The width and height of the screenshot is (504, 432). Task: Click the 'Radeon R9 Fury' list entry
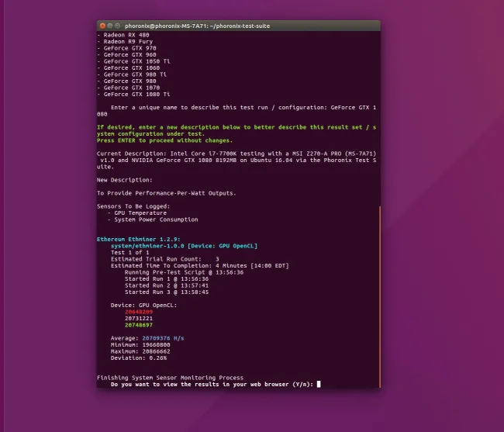[123, 41]
